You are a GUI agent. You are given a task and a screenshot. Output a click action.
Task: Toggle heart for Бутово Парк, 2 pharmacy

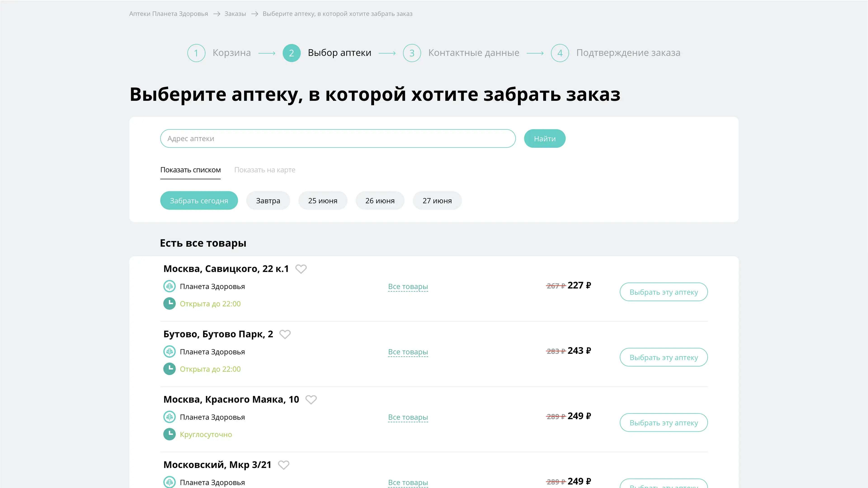click(285, 334)
